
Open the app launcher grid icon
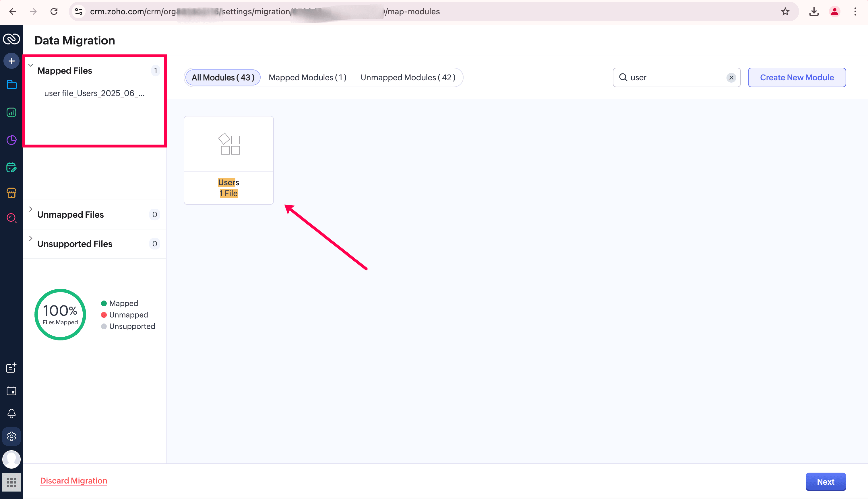click(11, 482)
